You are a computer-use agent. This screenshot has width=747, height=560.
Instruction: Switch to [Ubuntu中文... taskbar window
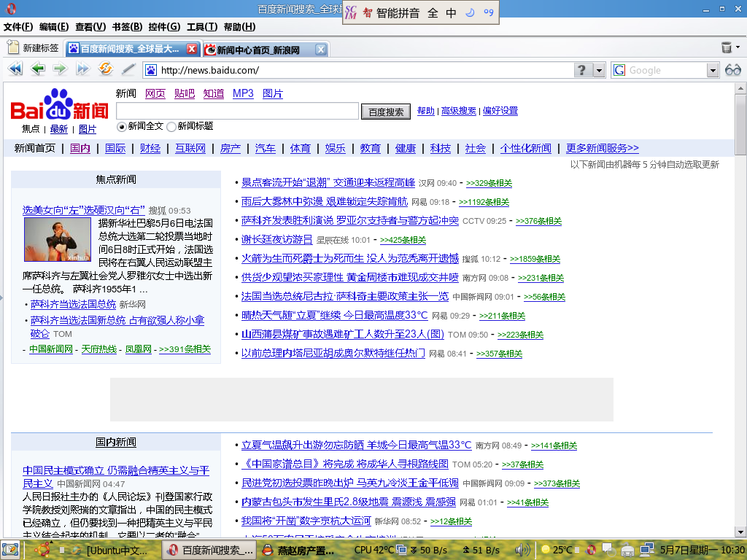pyautogui.click(x=109, y=551)
